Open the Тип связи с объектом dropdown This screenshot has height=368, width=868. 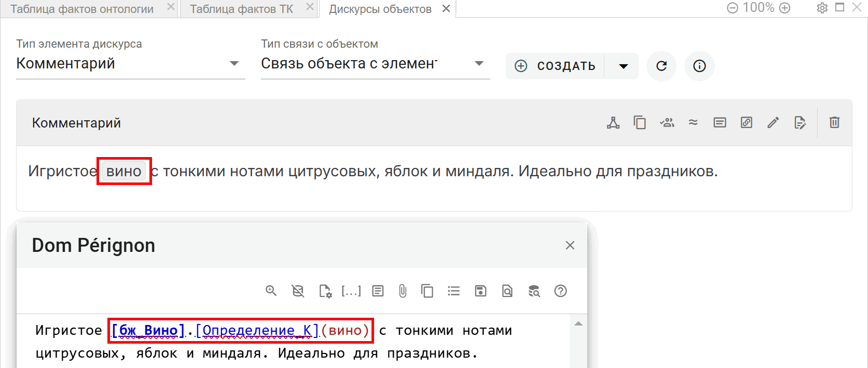tap(376, 64)
